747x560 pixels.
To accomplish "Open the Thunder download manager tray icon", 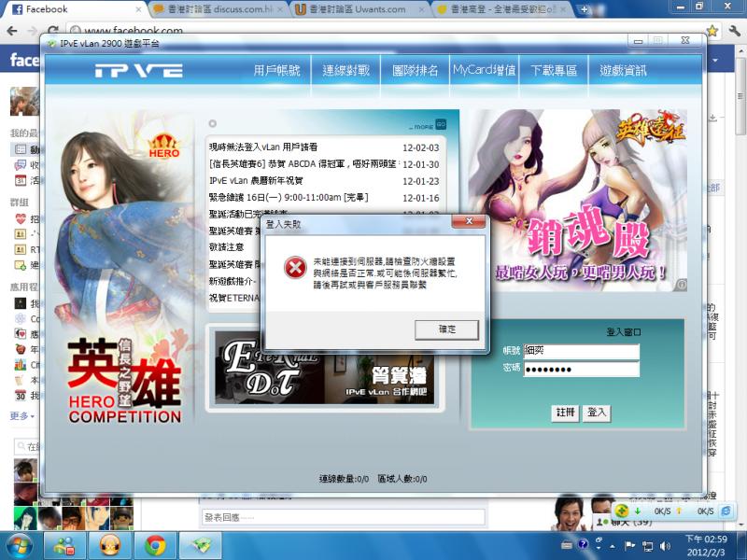I will click(619, 512).
